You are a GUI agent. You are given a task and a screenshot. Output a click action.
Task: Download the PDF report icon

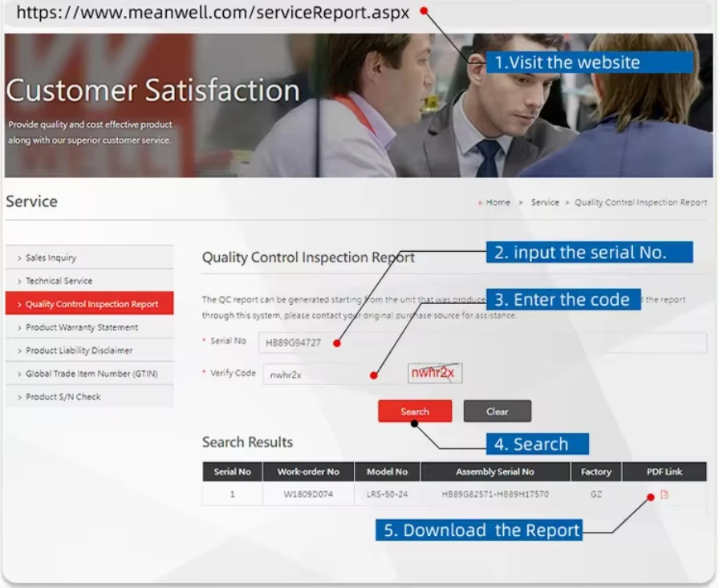pos(664,494)
